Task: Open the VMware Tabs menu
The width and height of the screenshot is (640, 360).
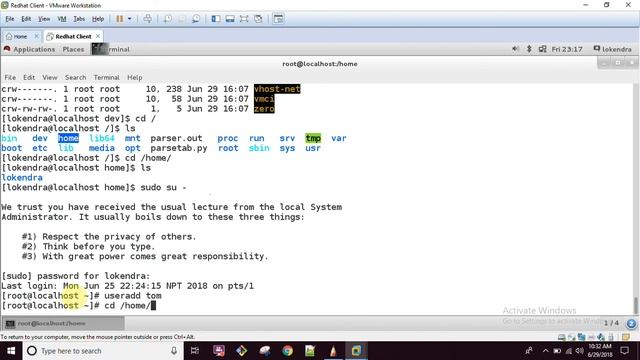Action: (79, 19)
